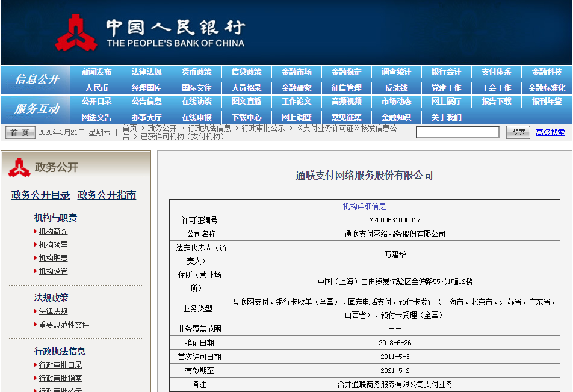Go to 金融标准化 section
Viewport: 573px width, 392px height.
coord(547,88)
